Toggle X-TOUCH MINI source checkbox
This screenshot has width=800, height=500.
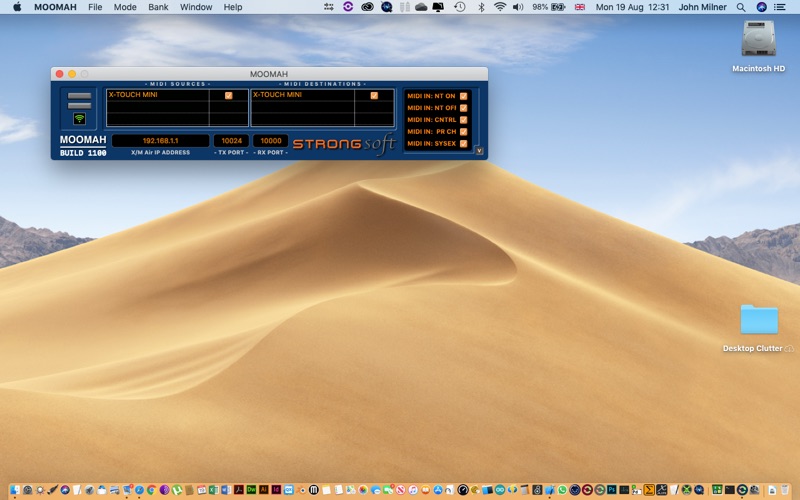click(229, 96)
